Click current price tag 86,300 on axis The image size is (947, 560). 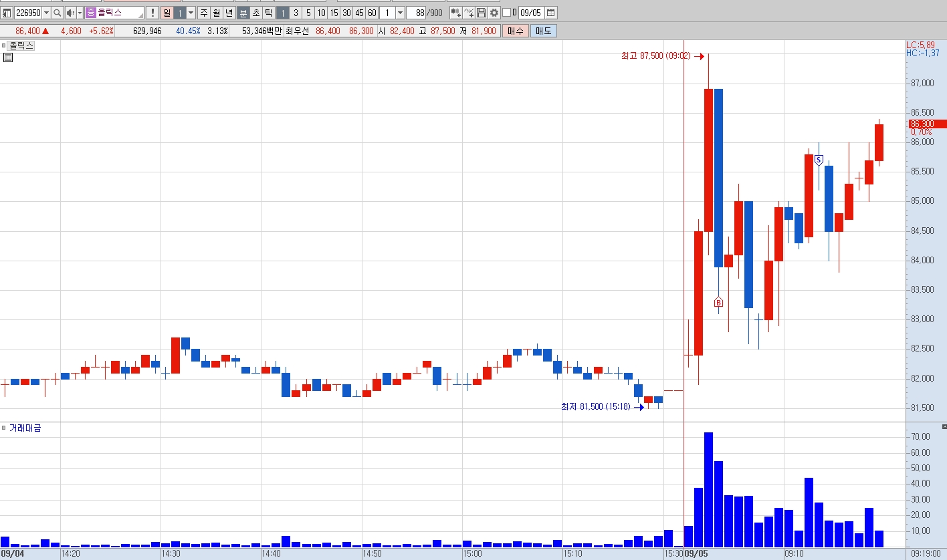pyautogui.click(x=927, y=124)
